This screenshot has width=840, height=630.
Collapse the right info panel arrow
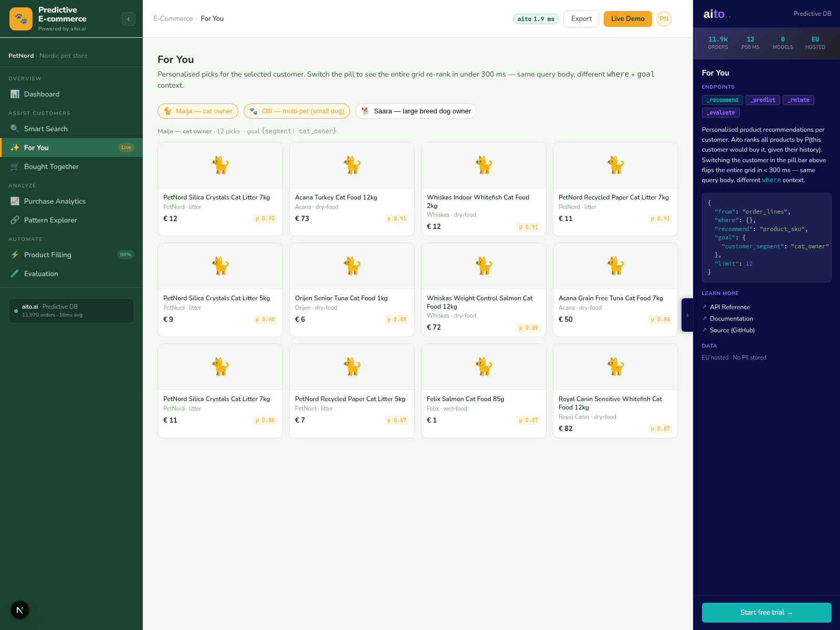tap(687, 315)
